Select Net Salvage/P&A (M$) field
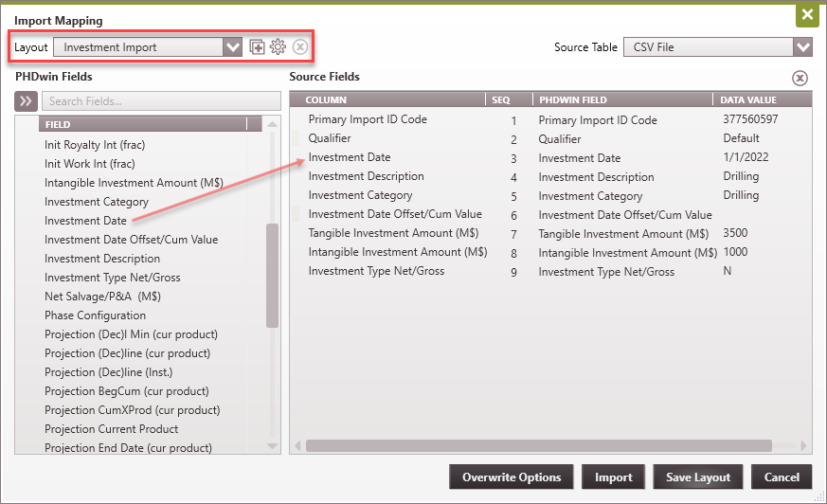The width and height of the screenshot is (827, 504). coord(103,297)
